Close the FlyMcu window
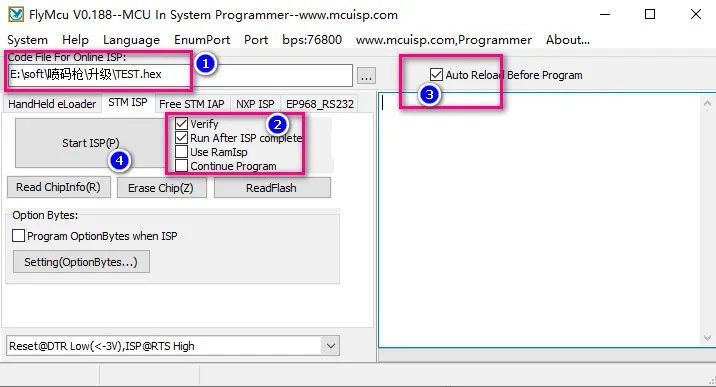Viewport: 716px width, 387px height. point(696,15)
